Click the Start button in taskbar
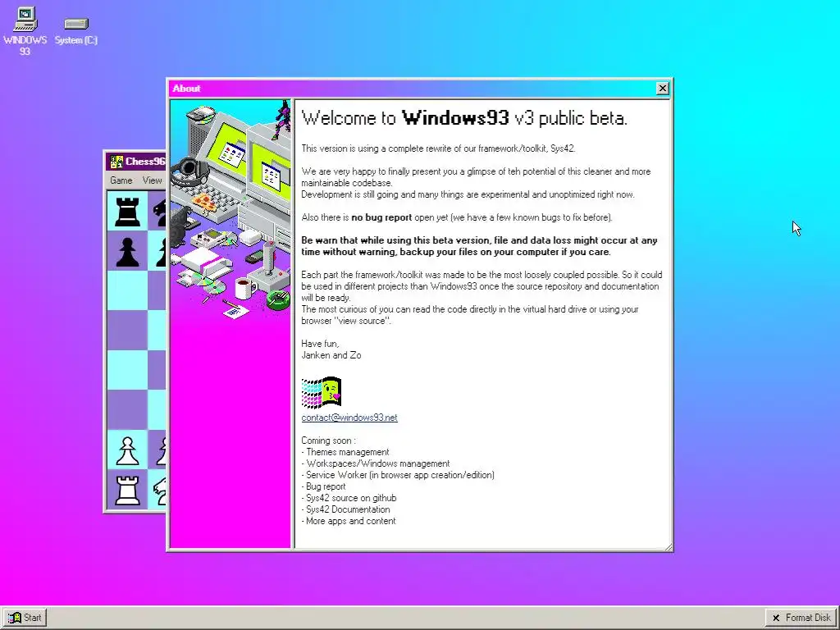The height and width of the screenshot is (630, 840). pos(25,618)
